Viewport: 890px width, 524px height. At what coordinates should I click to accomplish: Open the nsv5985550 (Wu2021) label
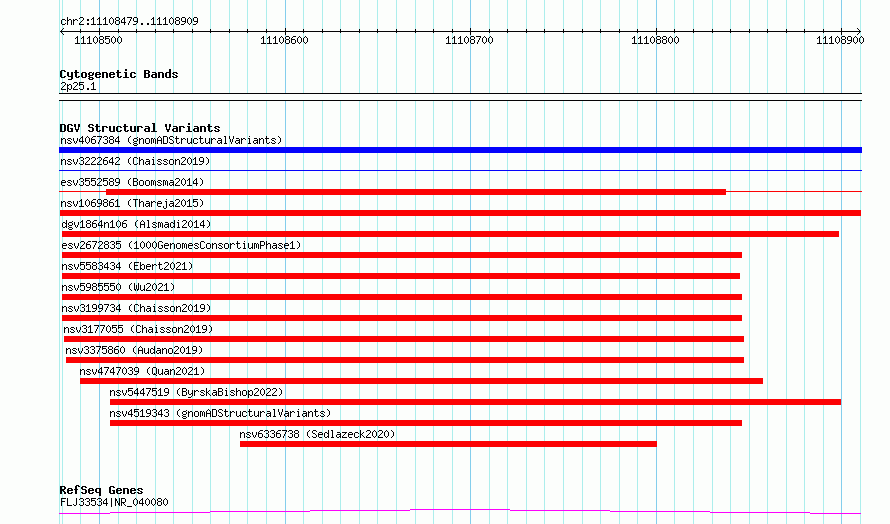click(x=118, y=287)
